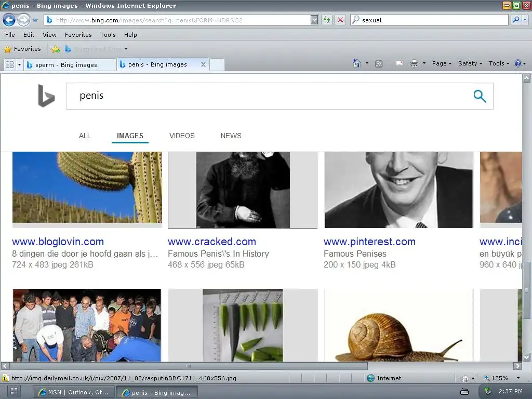532x399 pixels.
Task: Click the Bing search query input field
Action: 268,96
